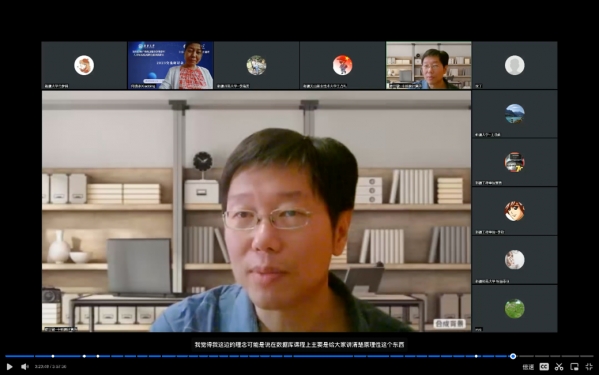Select the tile with the default gray person avatar

515,65
